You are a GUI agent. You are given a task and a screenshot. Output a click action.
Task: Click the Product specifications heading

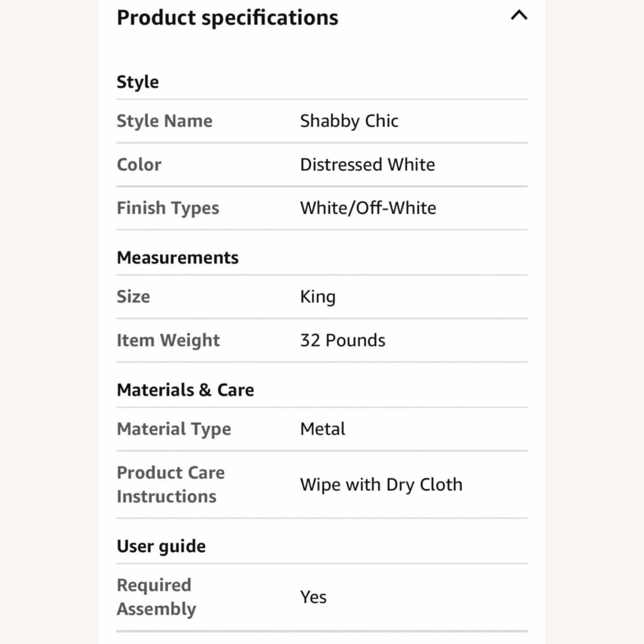coord(228,18)
